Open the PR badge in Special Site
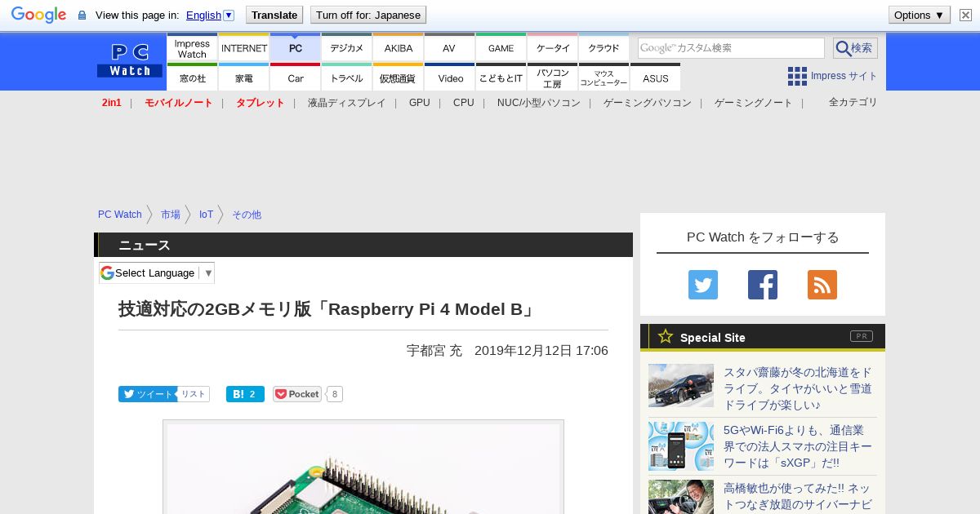The height and width of the screenshot is (514, 980). (862, 336)
